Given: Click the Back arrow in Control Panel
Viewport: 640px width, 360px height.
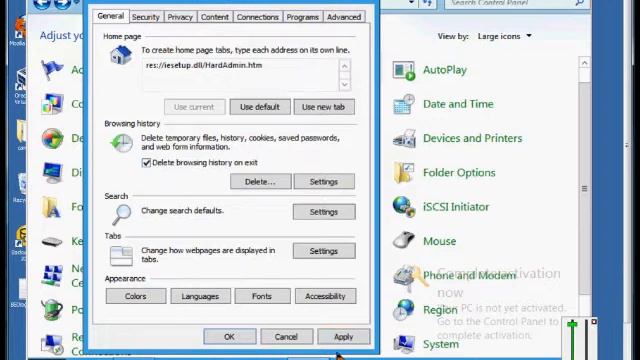Looking at the screenshot, I should (x=42, y=4).
